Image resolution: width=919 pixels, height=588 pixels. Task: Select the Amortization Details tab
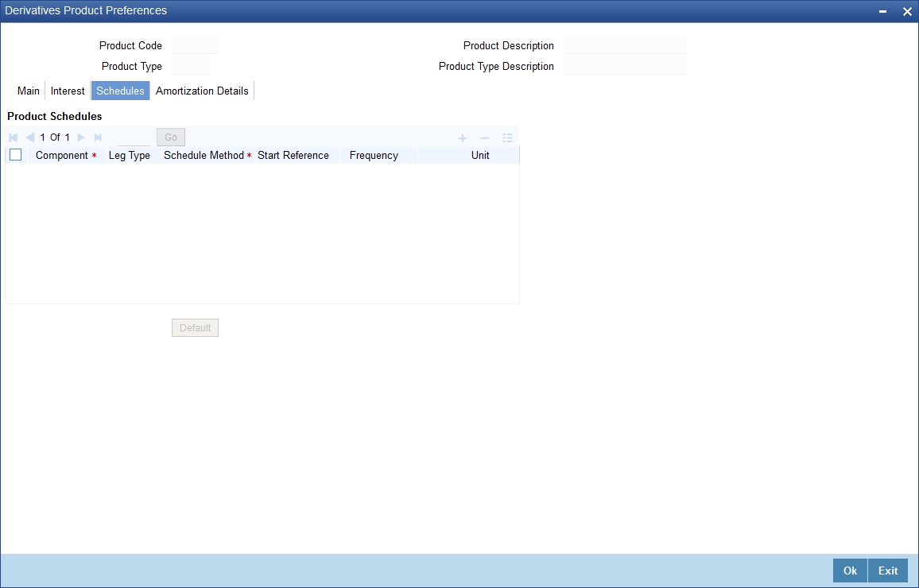point(202,91)
